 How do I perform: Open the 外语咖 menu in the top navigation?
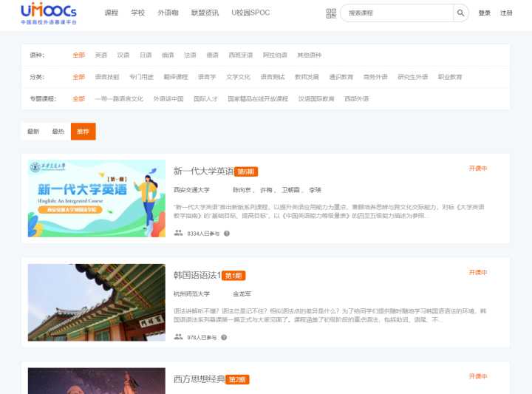pyautogui.click(x=168, y=13)
